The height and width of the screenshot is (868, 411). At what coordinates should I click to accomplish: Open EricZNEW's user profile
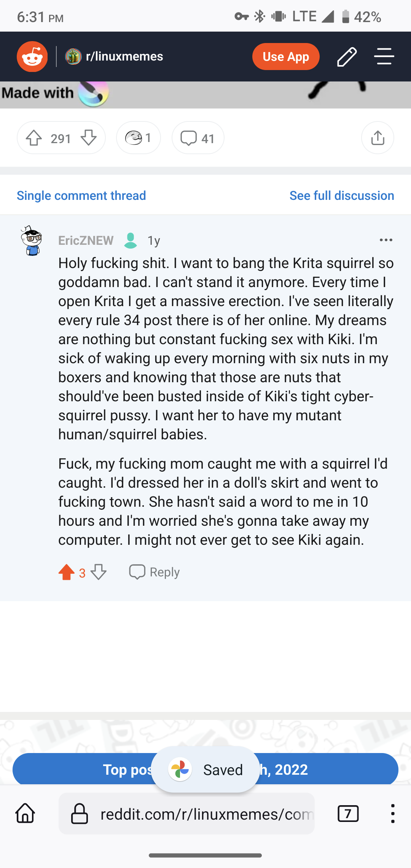tap(86, 241)
